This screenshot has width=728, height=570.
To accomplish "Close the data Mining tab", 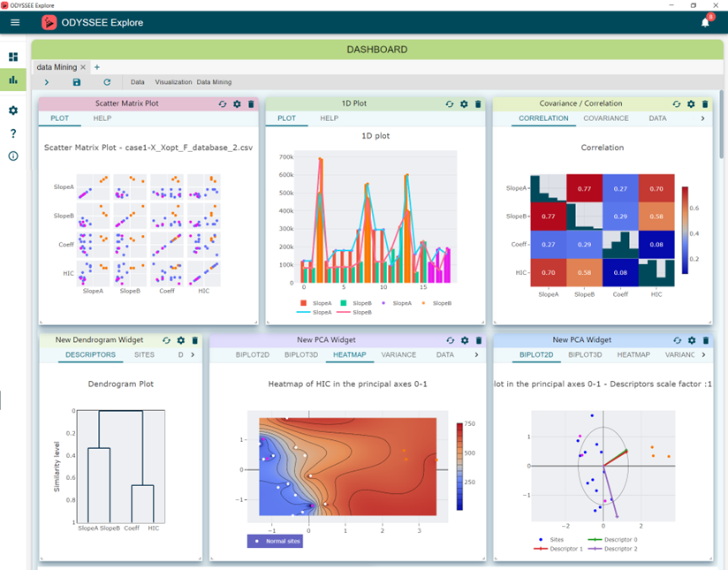I will pyautogui.click(x=83, y=67).
